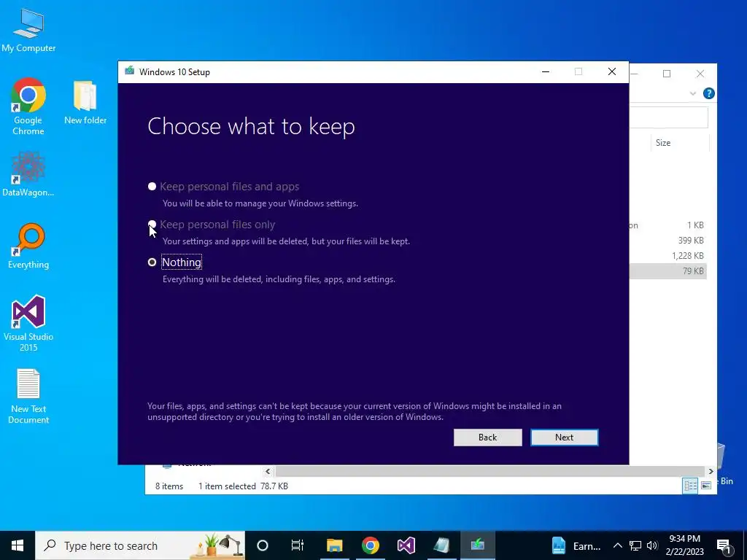This screenshot has width=747, height=560.
Task: Click the Back button in Setup
Action: click(x=487, y=437)
